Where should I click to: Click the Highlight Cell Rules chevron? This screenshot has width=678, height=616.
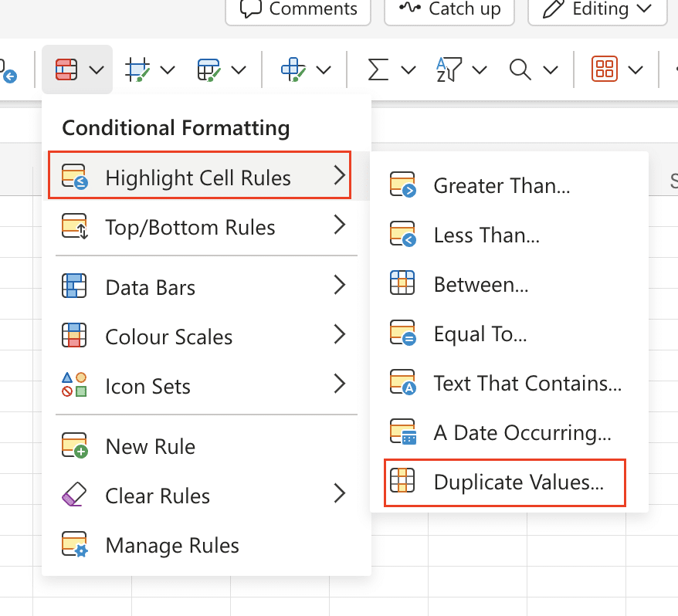click(340, 175)
